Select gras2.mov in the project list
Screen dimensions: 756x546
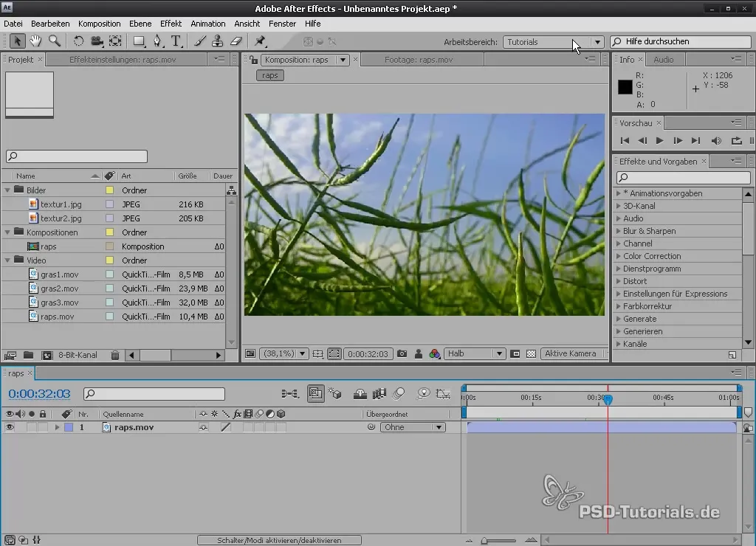click(x=59, y=288)
